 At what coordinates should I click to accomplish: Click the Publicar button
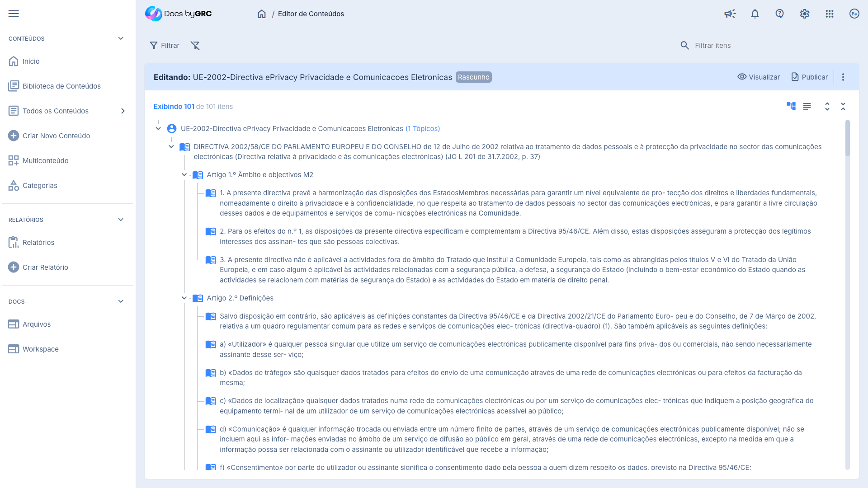pos(809,77)
